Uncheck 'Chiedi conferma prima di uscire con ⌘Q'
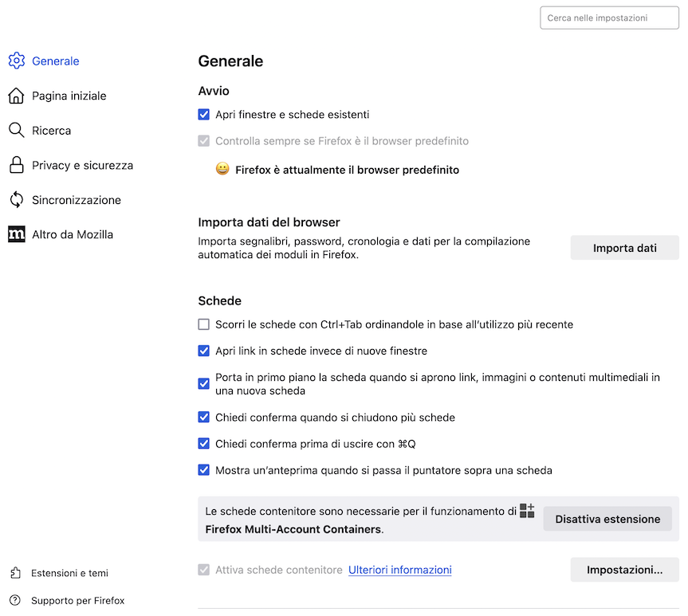Image resolution: width=688 pixels, height=616 pixels. [x=204, y=444]
